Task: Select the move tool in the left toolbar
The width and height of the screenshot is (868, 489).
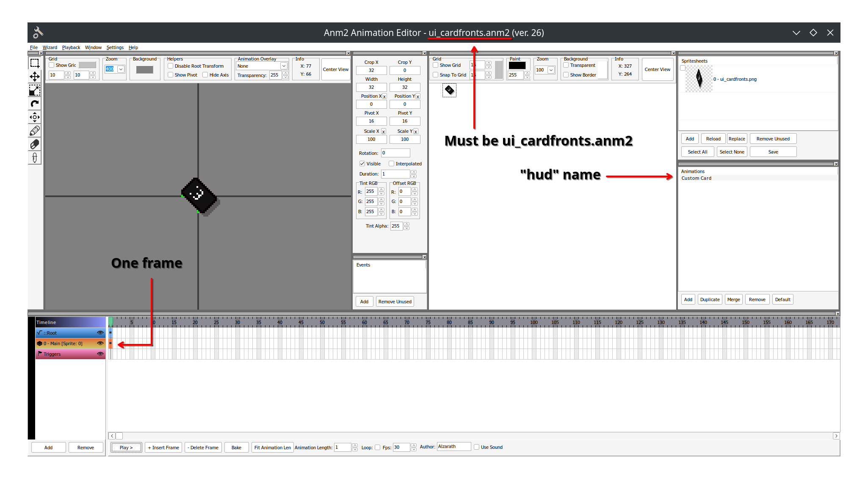Action: click(x=34, y=77)
